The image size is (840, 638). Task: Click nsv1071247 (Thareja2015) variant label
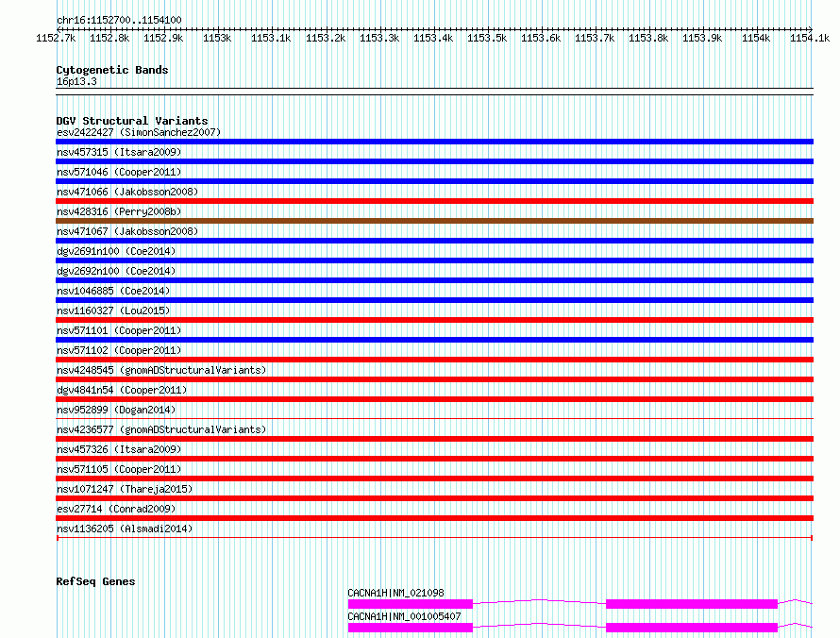point(125,489)
